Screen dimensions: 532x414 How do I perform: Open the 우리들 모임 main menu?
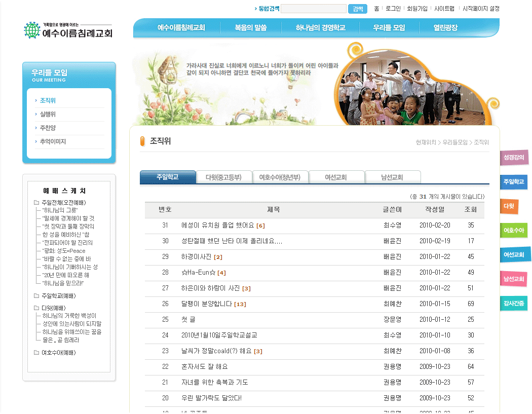point(389,28)
